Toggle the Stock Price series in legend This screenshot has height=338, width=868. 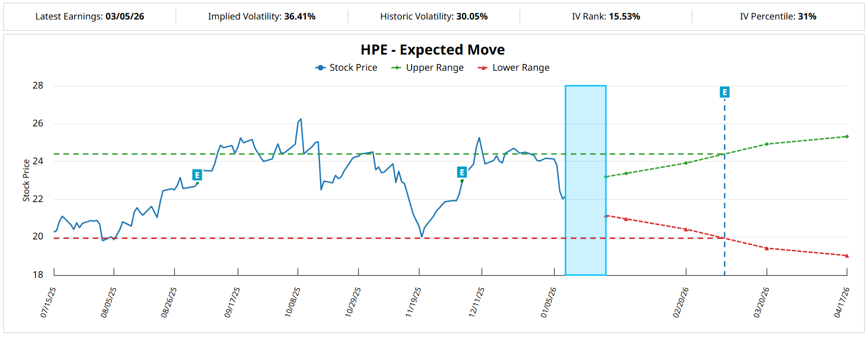(x=346, y=68)
